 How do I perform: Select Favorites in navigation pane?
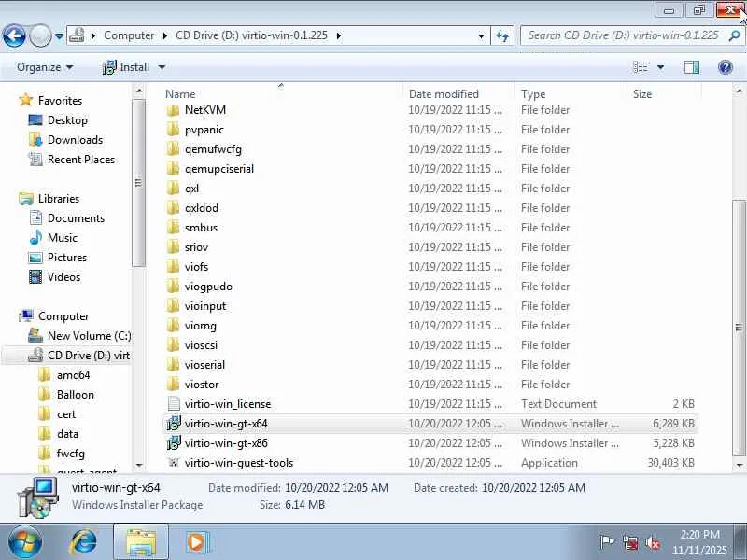coord(60,101)
